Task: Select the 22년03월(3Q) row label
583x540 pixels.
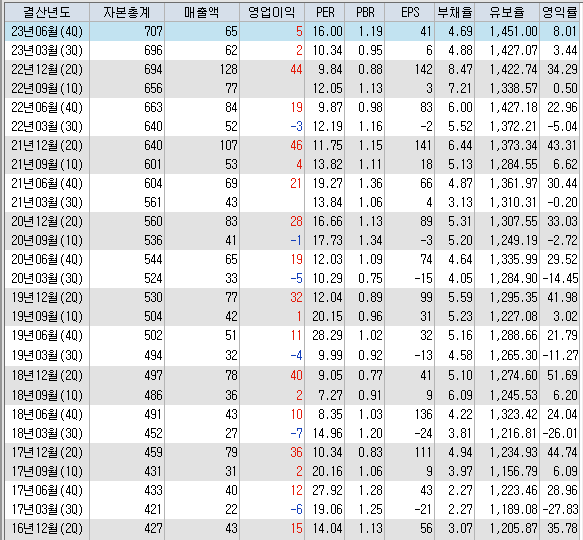Action: (x=47, y=126)
